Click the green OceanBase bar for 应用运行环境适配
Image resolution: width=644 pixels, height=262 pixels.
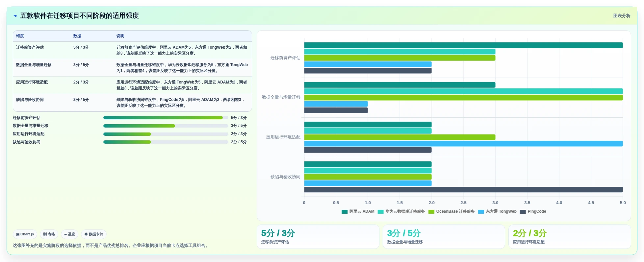(x=400, y=137)
